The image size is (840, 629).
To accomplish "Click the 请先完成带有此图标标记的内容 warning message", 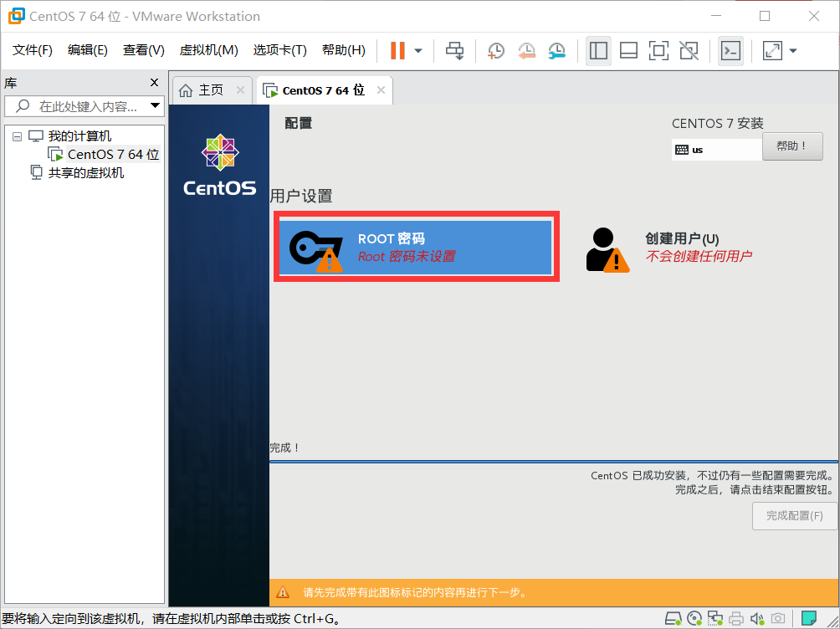I will point(415,592).
